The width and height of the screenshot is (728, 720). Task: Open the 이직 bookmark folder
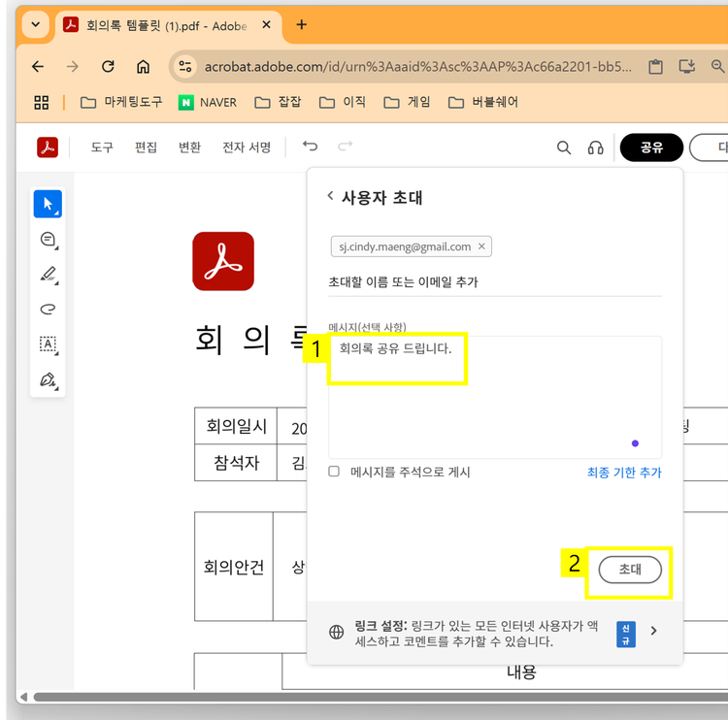(x=343, y=102)
